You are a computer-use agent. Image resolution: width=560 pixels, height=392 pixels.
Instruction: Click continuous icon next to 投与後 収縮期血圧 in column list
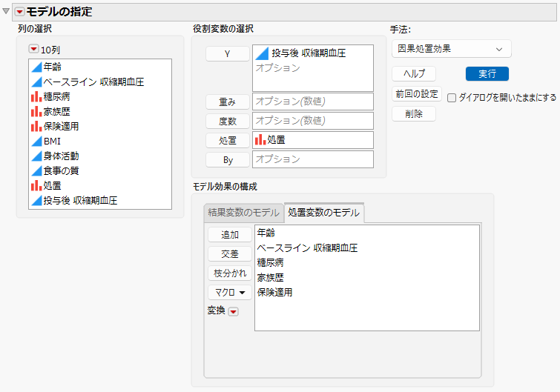point(36,201)
